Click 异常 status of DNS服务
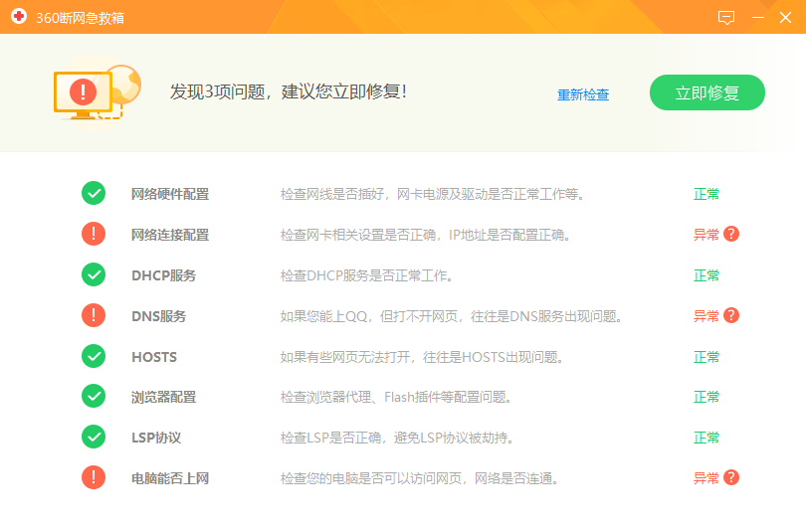 coord(705,316)
